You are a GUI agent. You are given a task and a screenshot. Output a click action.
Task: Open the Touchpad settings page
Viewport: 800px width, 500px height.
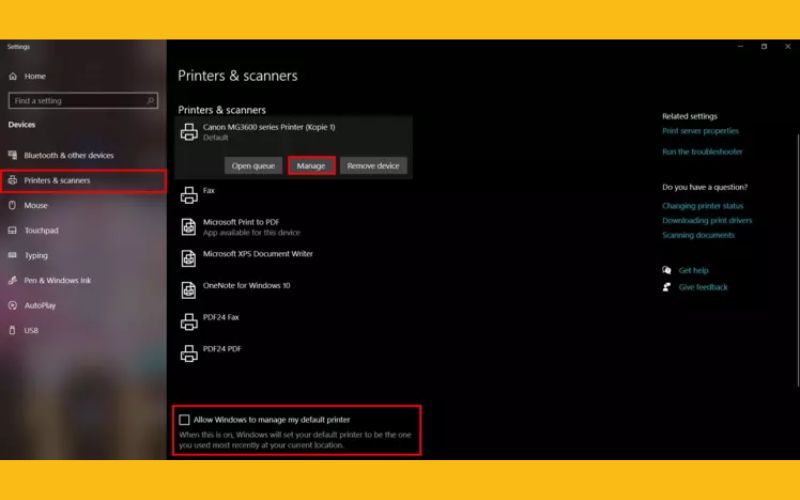coord(41,230)
